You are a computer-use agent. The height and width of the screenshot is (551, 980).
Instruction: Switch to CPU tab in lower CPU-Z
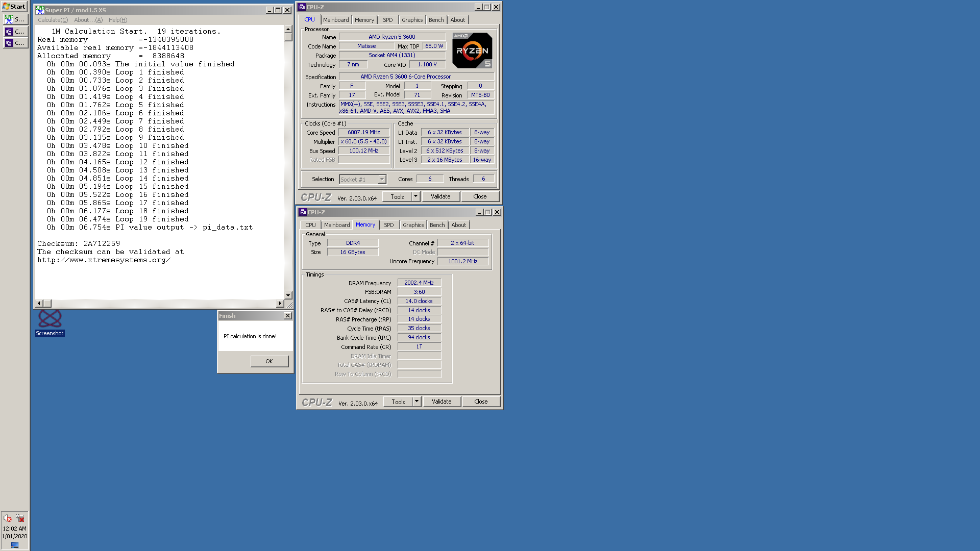[310, 225]
